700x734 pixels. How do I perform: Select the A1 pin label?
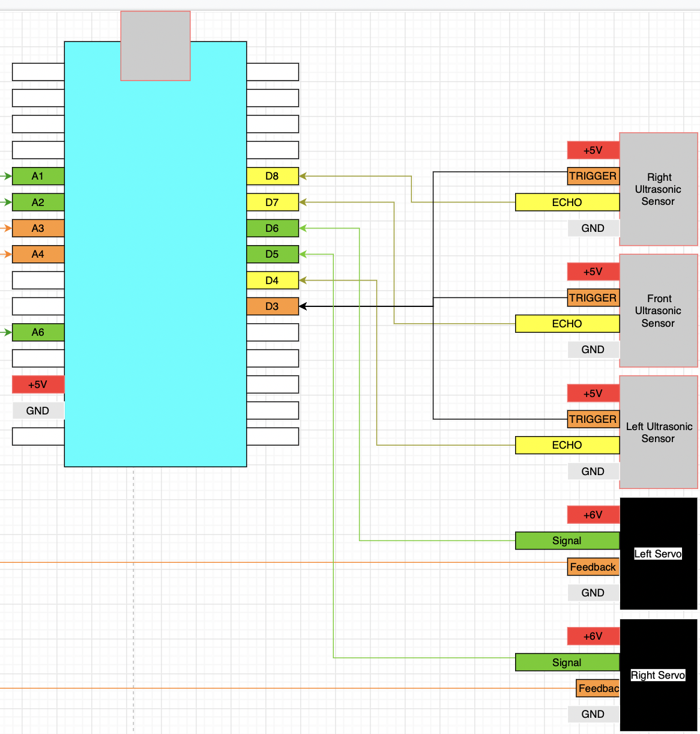coord(38,176)
